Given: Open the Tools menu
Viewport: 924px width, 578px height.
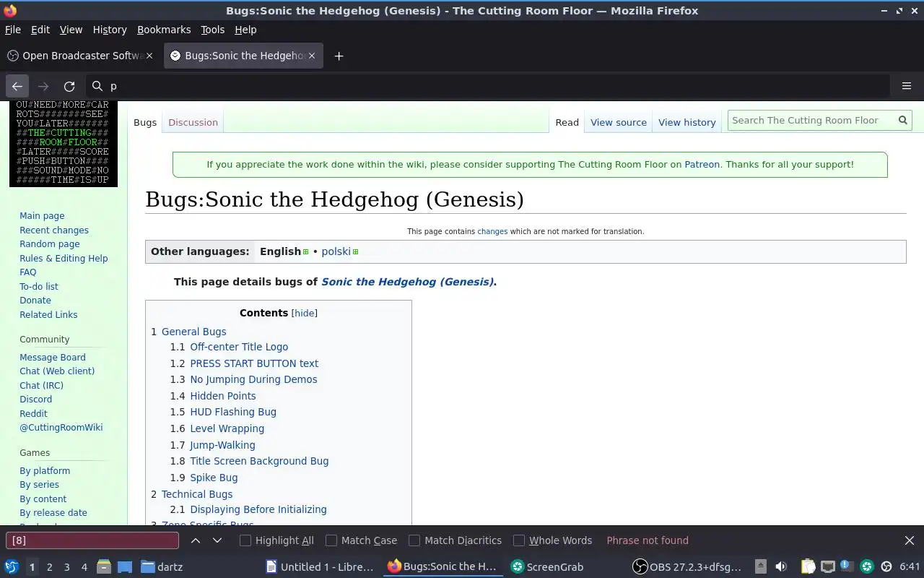Looking at the screenshot, I should coord(212,30).
